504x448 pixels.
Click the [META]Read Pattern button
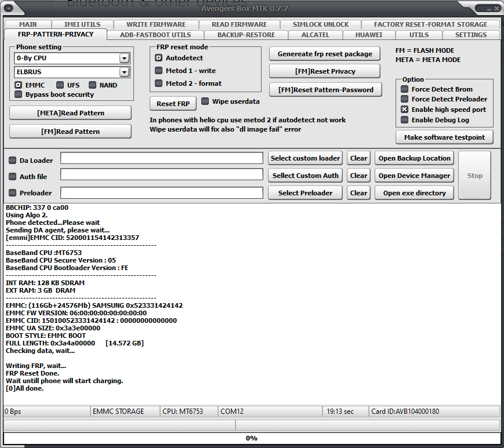pyautogui.click(x=70, y=113)
